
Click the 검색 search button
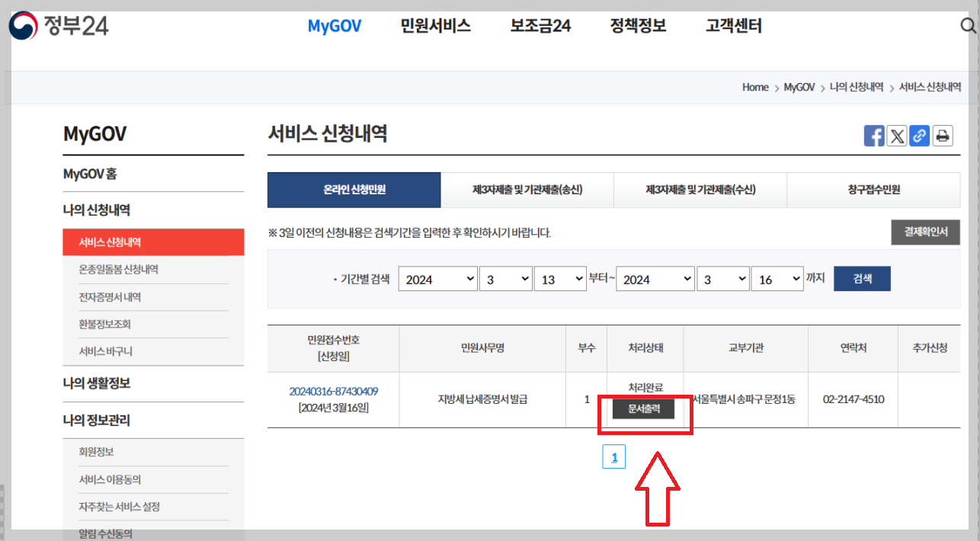862,278
